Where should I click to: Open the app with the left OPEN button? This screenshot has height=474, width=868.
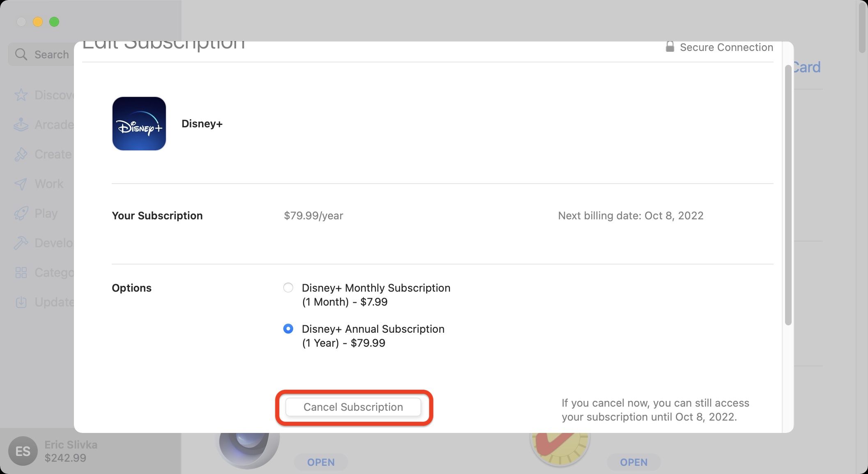(x=321, y=462)
